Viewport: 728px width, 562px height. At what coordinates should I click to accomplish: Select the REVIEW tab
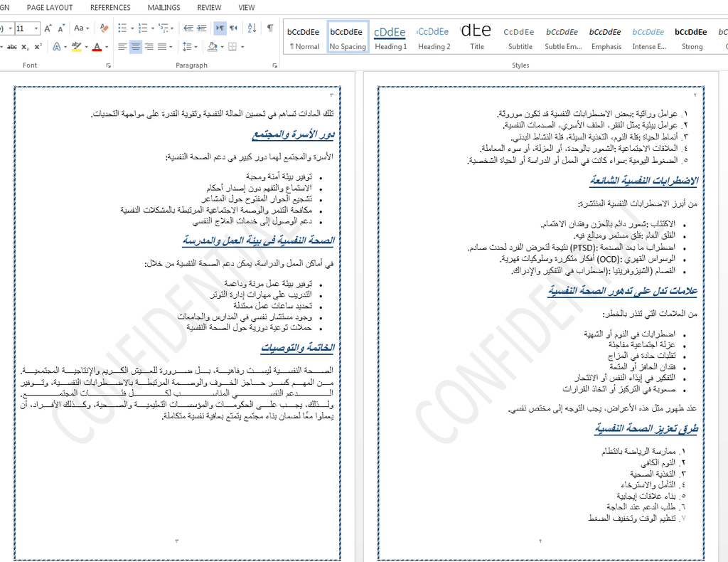click(x=209, y=7)
